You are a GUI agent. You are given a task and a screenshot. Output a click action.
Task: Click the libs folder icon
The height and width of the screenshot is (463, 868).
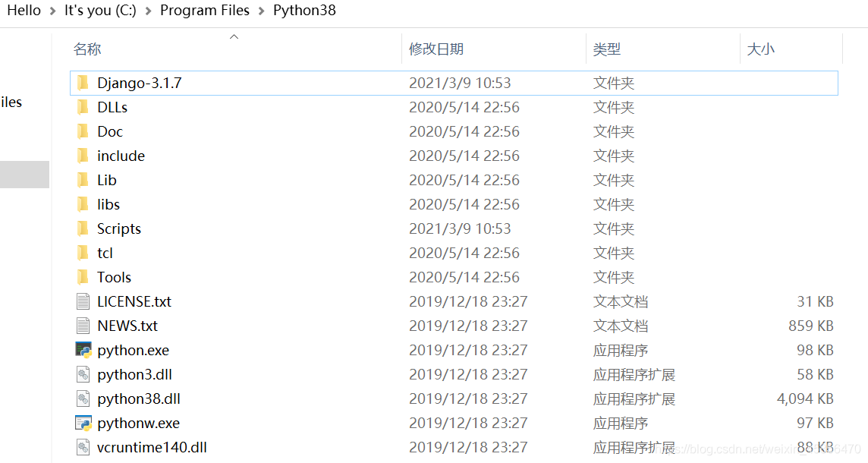(x=83, y=204)
